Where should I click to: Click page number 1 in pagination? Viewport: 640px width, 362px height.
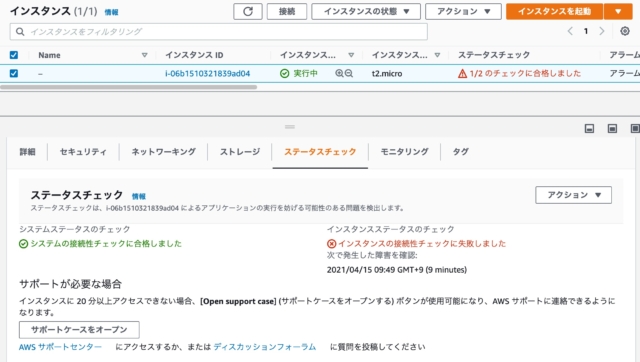(x=586, y=31)
